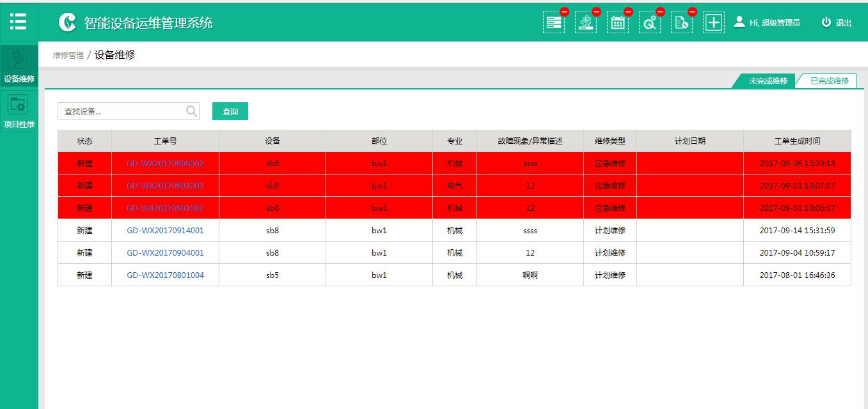The width and height of the screenshot is (868, 409).
Task: Click the 智能设备运维管理系统 title
Action: point(148,23)
